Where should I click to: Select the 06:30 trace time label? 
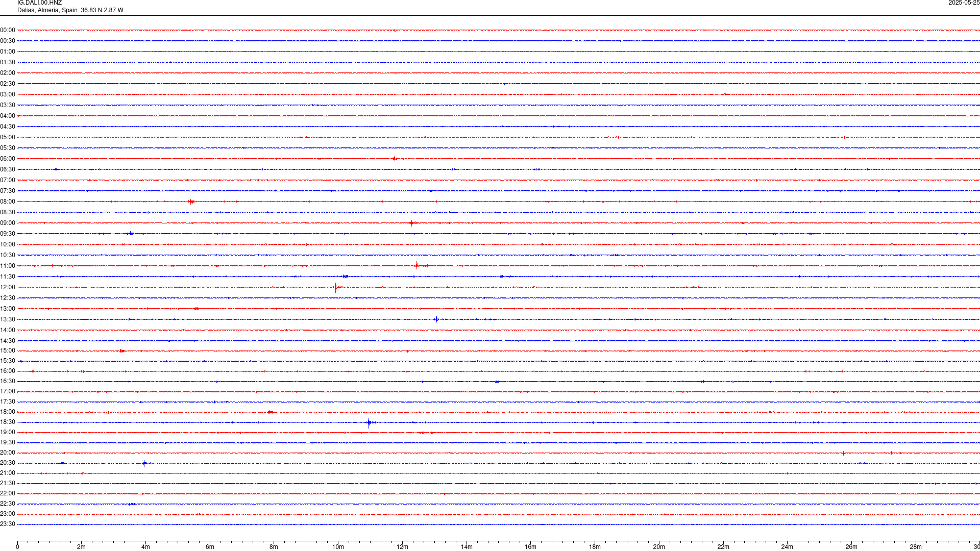(8, 169)
